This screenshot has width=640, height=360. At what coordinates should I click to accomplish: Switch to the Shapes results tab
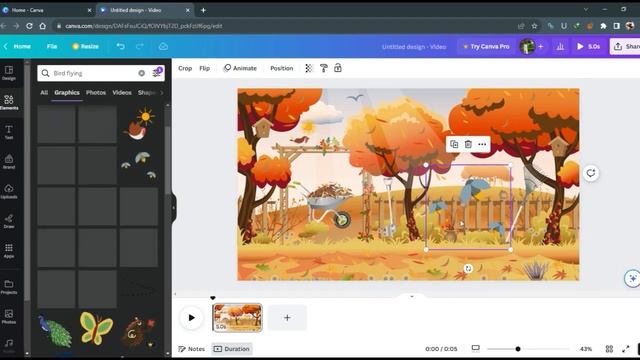click(x=147, y=93)
